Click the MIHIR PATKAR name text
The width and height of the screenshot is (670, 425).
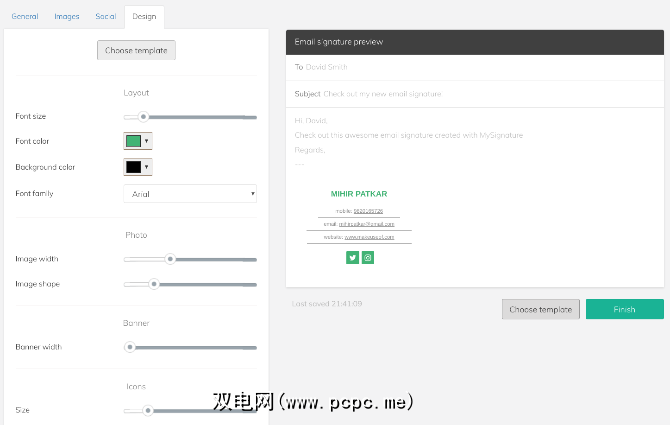coord(359,194)
